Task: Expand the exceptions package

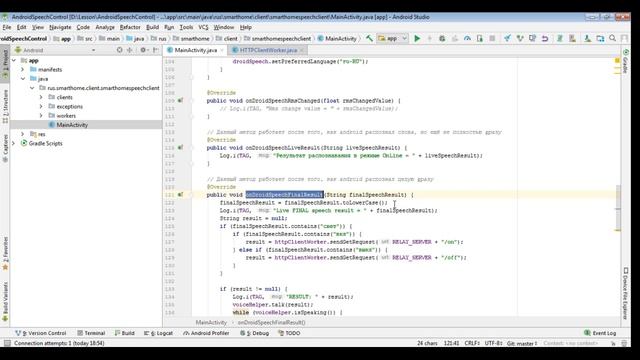Action: point(41,107)
